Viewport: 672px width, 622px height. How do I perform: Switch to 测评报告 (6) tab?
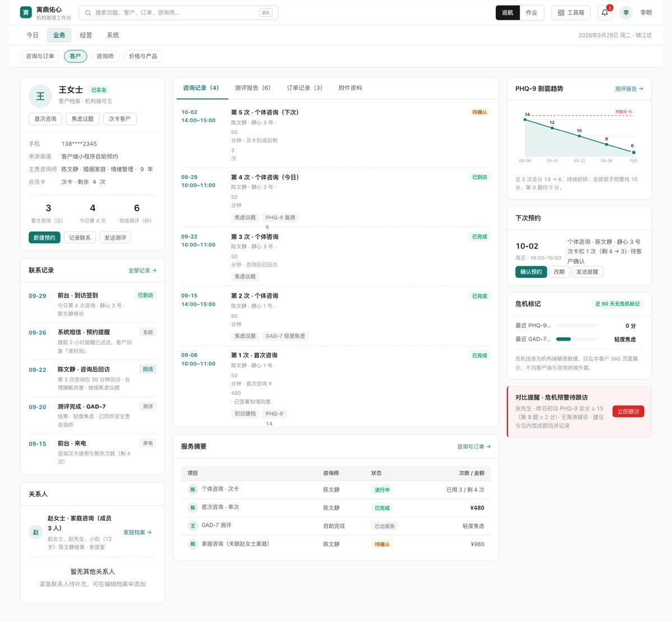(x=253, y=88)
